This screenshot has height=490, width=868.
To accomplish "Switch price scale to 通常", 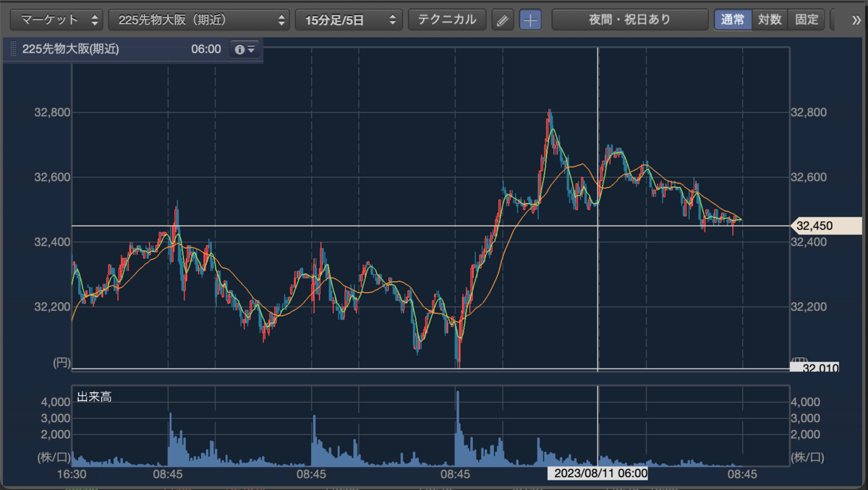I will 733,20.
